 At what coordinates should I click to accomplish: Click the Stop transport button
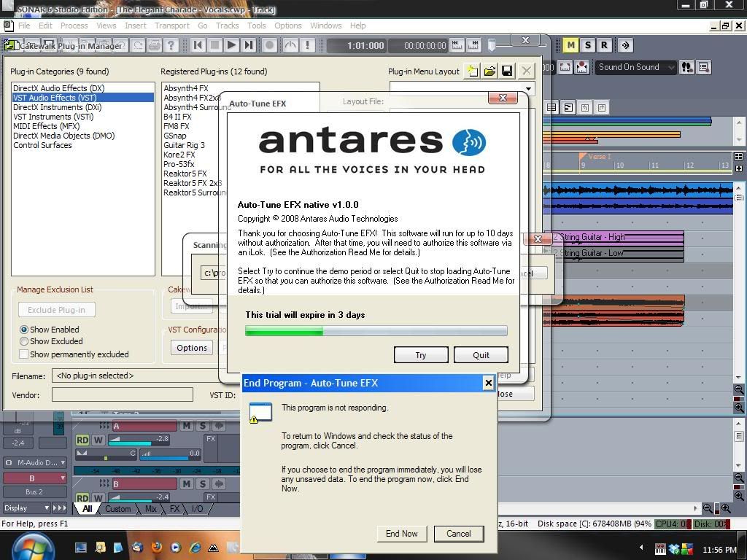click(x=215, y=45)
